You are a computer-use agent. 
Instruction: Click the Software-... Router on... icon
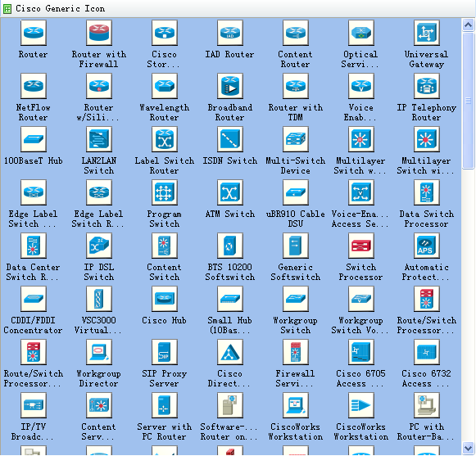[230, 405]
